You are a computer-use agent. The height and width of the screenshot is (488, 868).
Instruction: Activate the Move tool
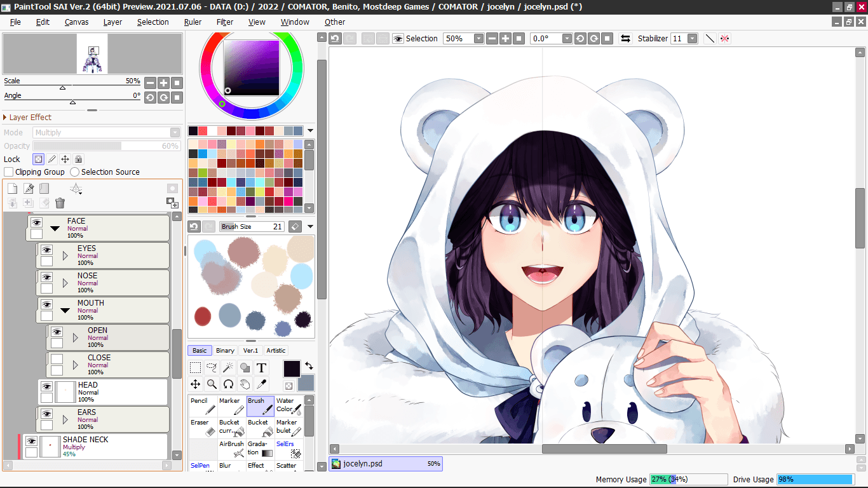pos(196,384)
